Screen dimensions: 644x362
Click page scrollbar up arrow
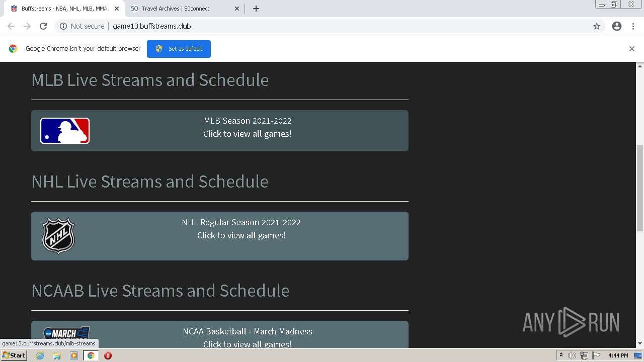click(x=640, y=66)
